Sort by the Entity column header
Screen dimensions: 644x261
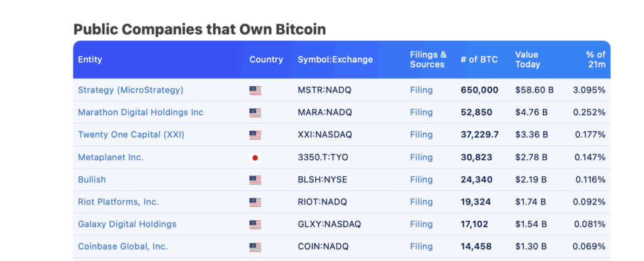90,60
